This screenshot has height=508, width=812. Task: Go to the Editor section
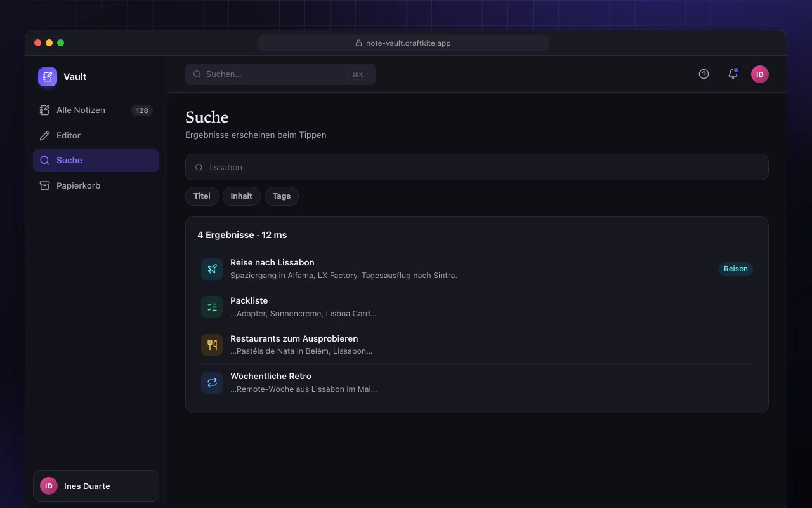coord(96,135)
